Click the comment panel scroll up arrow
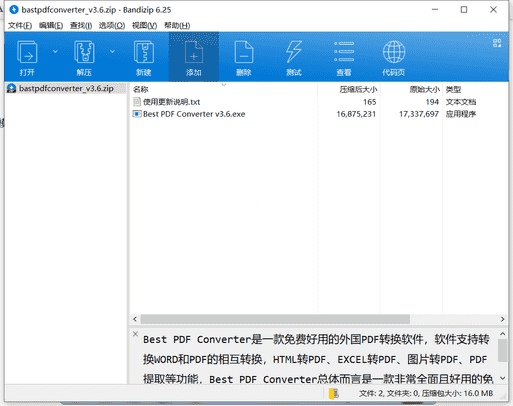Image resolution: width=513 pixels, height=406 pixels. click(503, 334)
